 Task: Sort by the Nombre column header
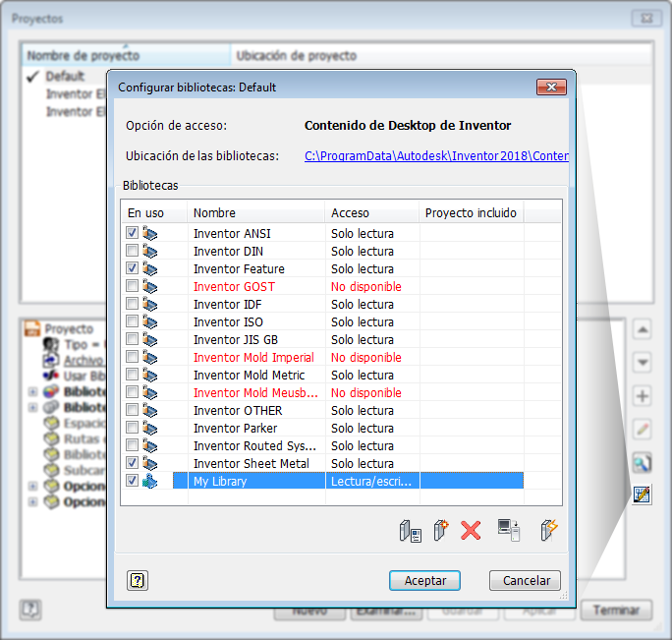255,212
